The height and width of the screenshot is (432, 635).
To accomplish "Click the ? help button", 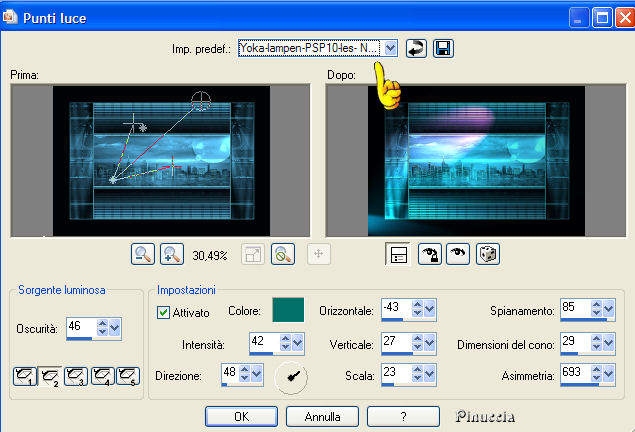I will pos(403,417).
